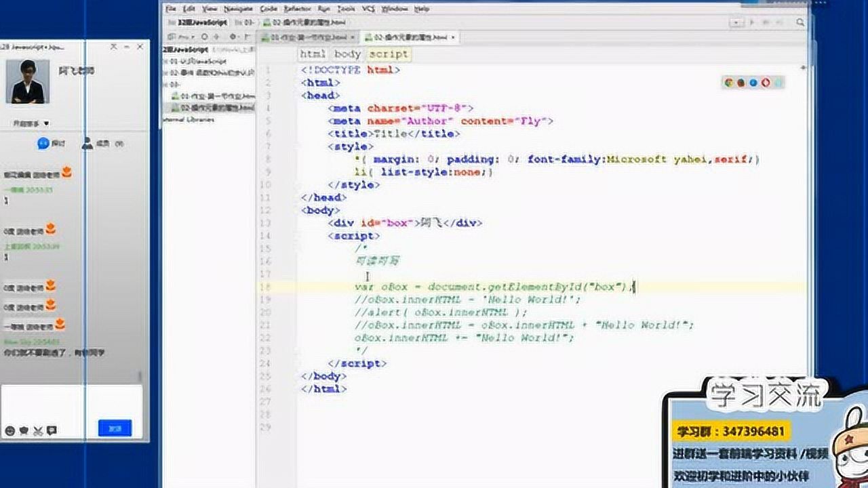Click the Run play icon in IDE toolbar

pyautogui.click(x=751, y=22)
